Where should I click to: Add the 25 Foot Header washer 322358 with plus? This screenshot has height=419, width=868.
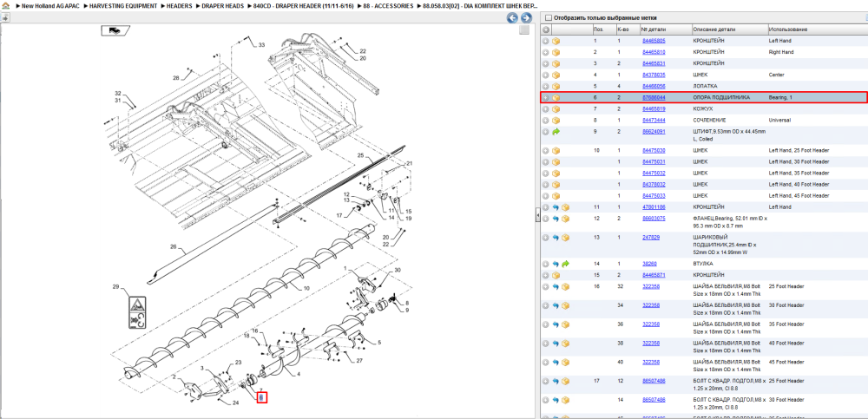click(x=545, y=287)
